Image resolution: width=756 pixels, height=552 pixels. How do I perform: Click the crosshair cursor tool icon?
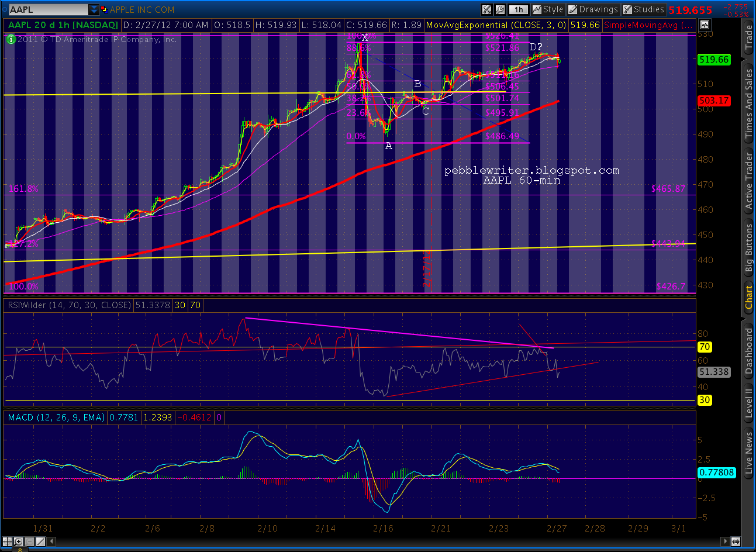[7, 541]
